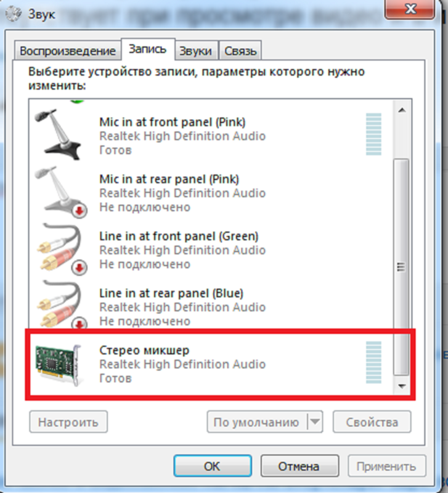
Task: Switch to the Воспроизведение tab
Action: [67, 51]
